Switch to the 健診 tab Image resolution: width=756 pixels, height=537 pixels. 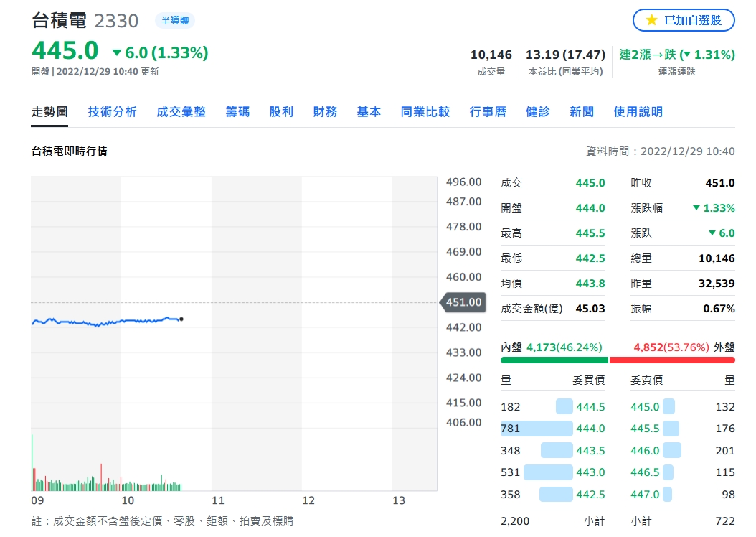pyautogui.click(x=537, y=112)
